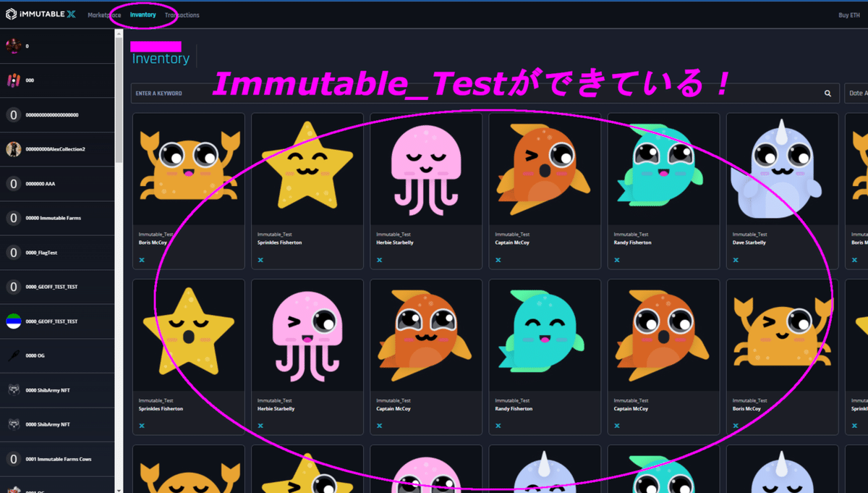Image resolution: width=868 pixels, height=493 pixels.
Task: Click Immutable_Test label above Dave Starbelly
Action: pyautogui.click(x=749, y=235)
